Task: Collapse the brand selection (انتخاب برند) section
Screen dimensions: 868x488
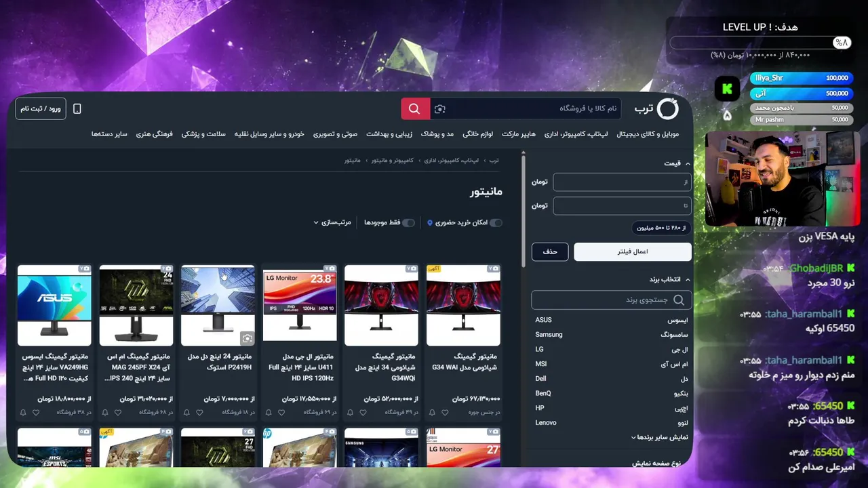Action: 670,279
